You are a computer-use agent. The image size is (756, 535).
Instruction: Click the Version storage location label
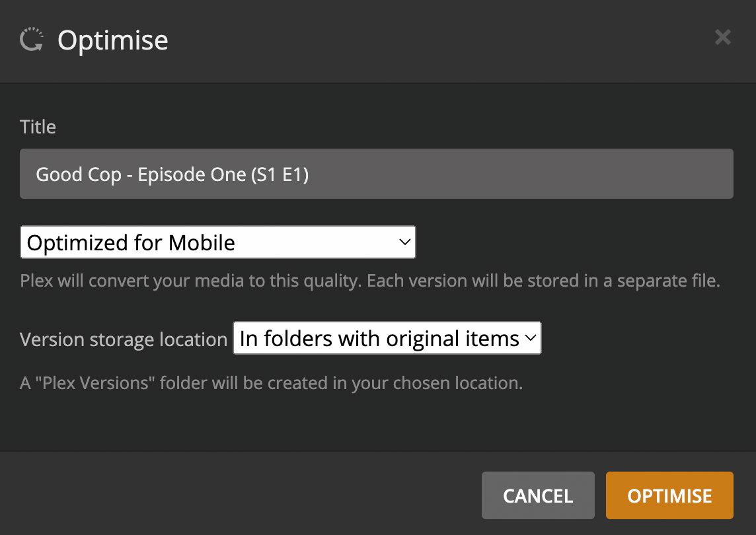click(124, 339)
